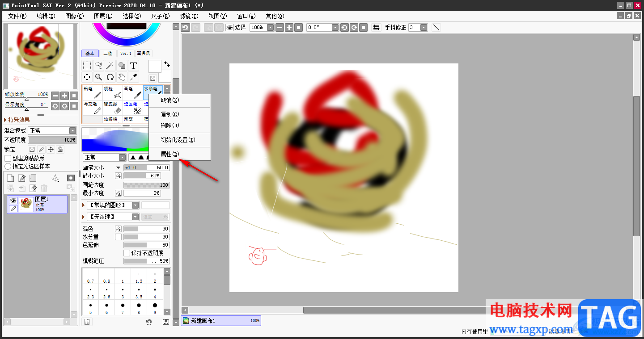Screen dimensions: 644x339
Task: Select the Eyedropper color picker tool
Action: click(x=133, y=77)
